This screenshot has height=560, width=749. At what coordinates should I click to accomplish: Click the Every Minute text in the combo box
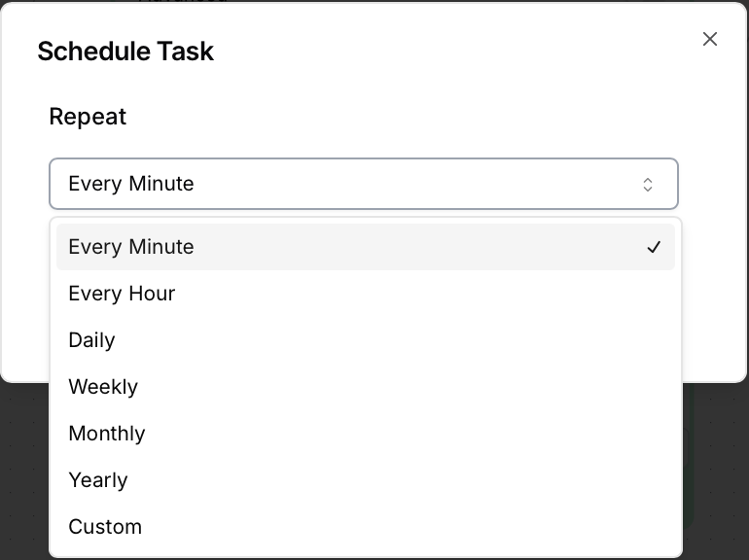point(131,184)
